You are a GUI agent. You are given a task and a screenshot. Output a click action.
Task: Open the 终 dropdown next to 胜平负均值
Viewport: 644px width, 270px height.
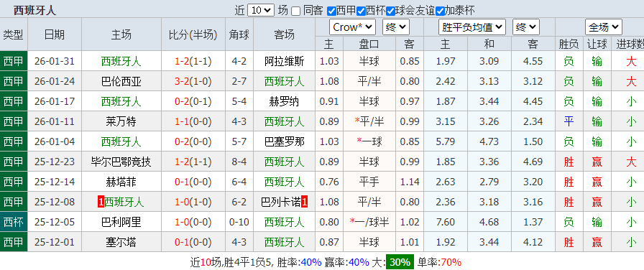tap(525, 27)
